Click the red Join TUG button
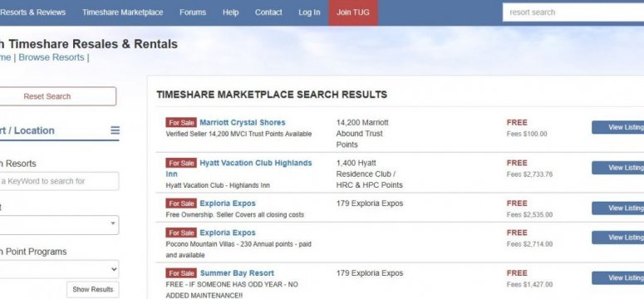This screenshot has height=299, width=644. tap(353, 12)
